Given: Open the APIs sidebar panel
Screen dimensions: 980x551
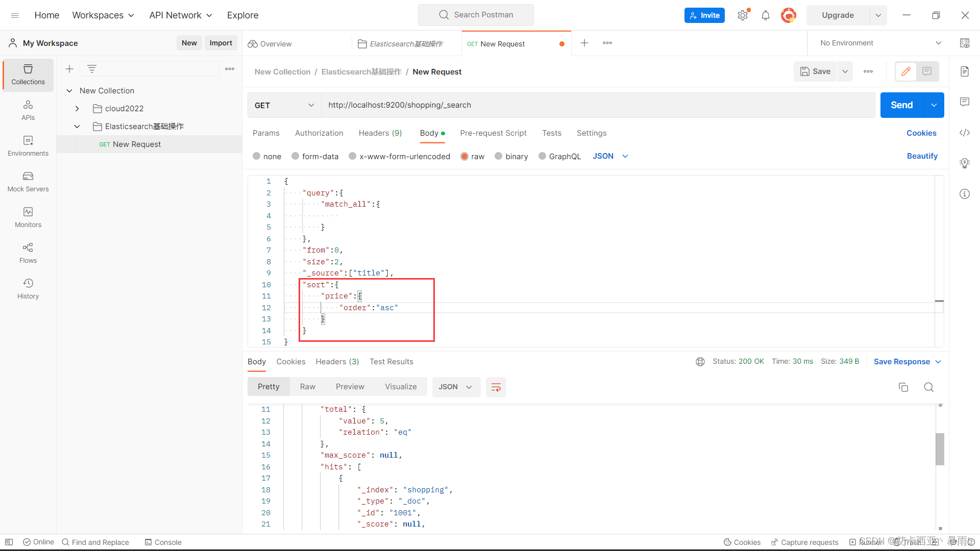Looking at the screenshot, I should point(28,110).
